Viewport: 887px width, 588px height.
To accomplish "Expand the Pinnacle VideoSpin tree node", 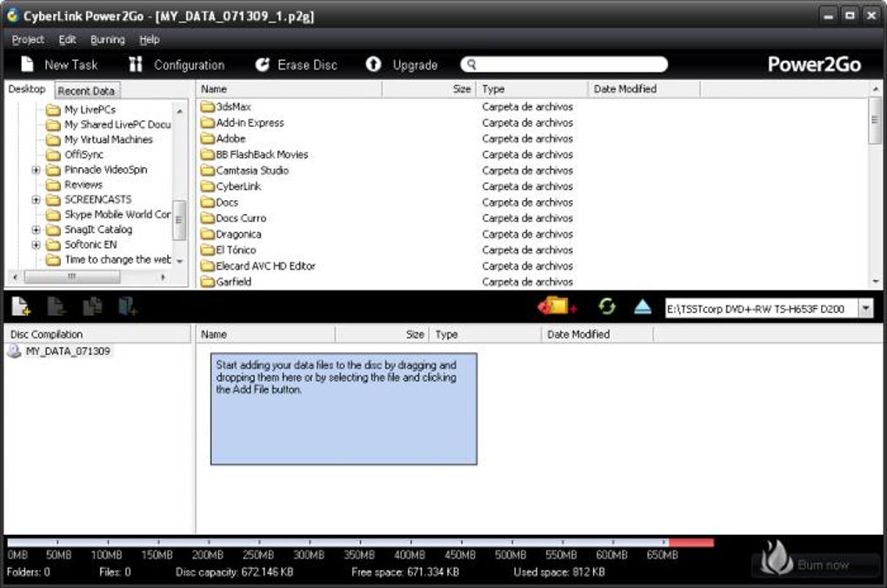I will point(36,170).
